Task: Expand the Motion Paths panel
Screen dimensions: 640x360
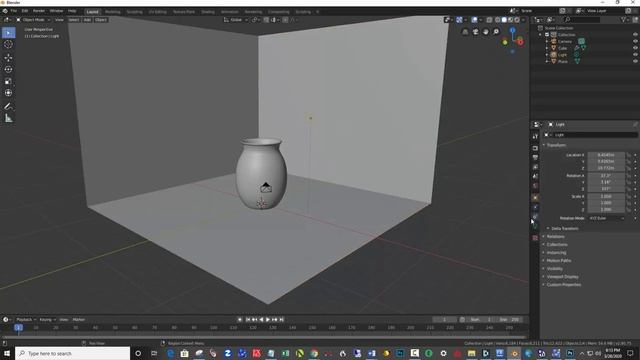Action: point(558,260)
